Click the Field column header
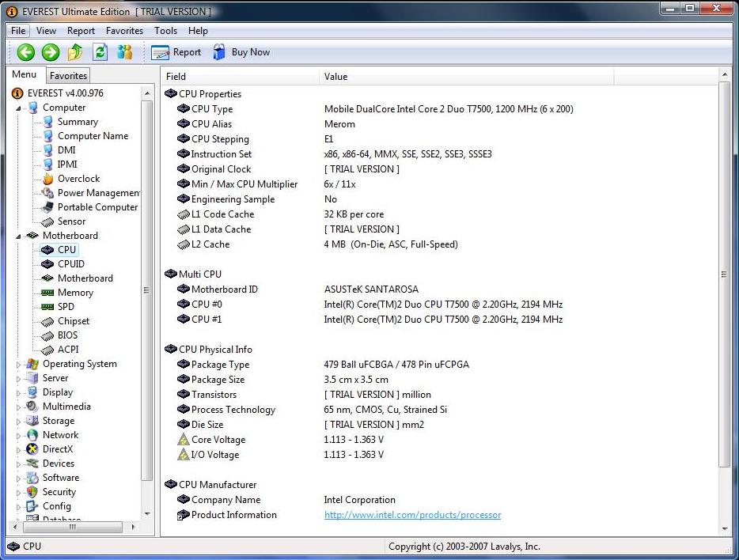Screen dimensions: 739x560 click(241, 76)
